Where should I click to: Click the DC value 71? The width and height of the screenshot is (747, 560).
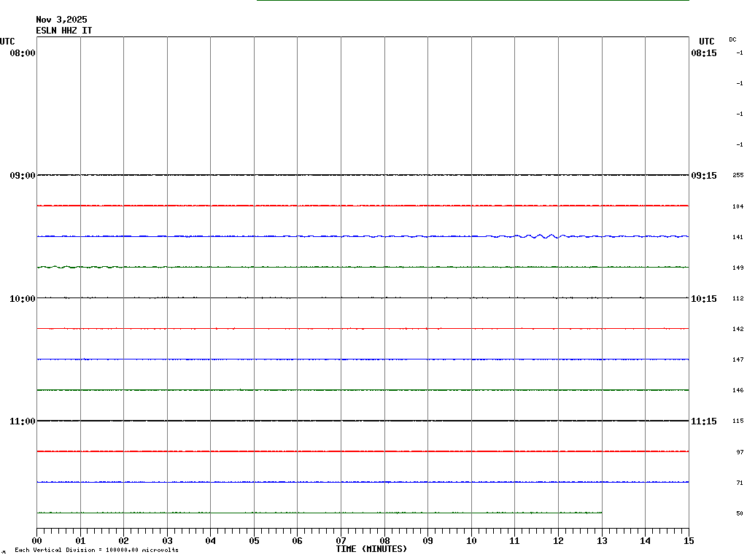tap(739, 483)
